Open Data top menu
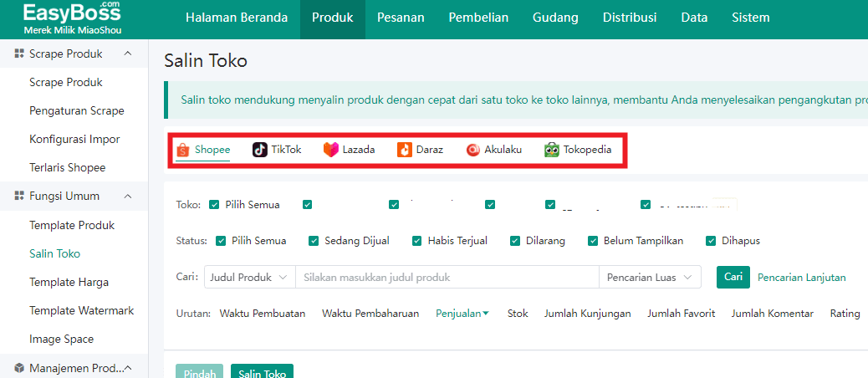 (x=694, y=18)
